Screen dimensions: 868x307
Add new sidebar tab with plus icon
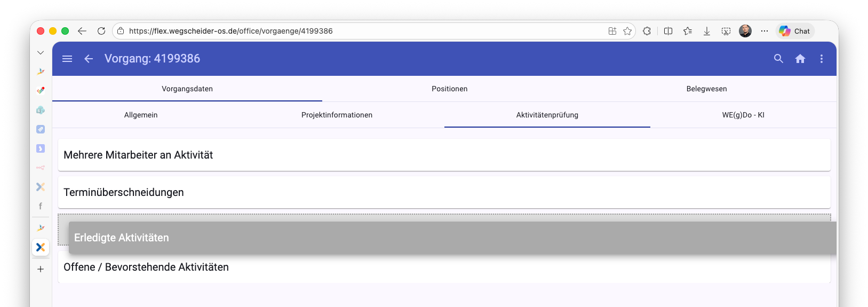click(x=41, y=269)
